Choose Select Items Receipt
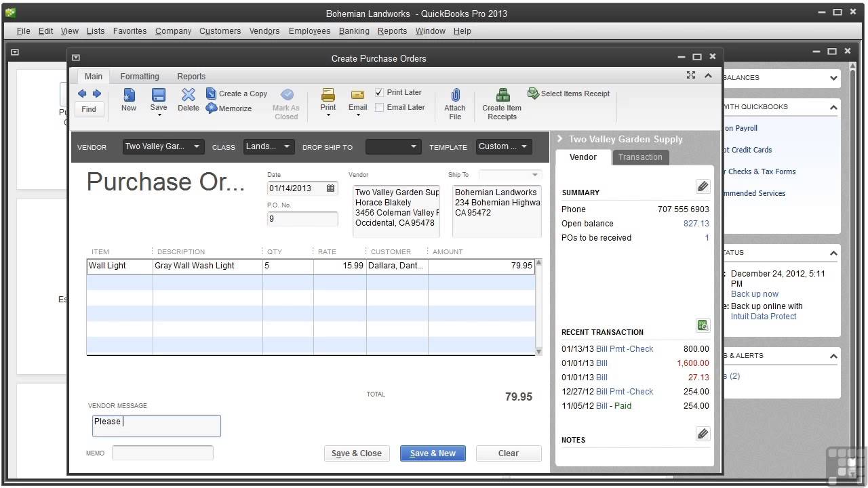This screenshot has height=488, width=868. pyautogui.click(x=568, y=94)
